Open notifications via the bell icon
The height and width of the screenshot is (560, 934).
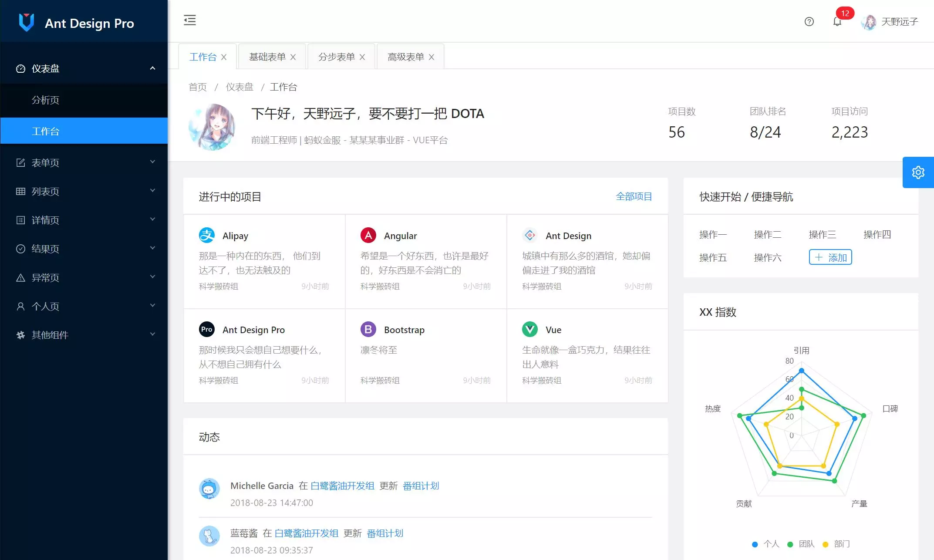click(837, 22)
